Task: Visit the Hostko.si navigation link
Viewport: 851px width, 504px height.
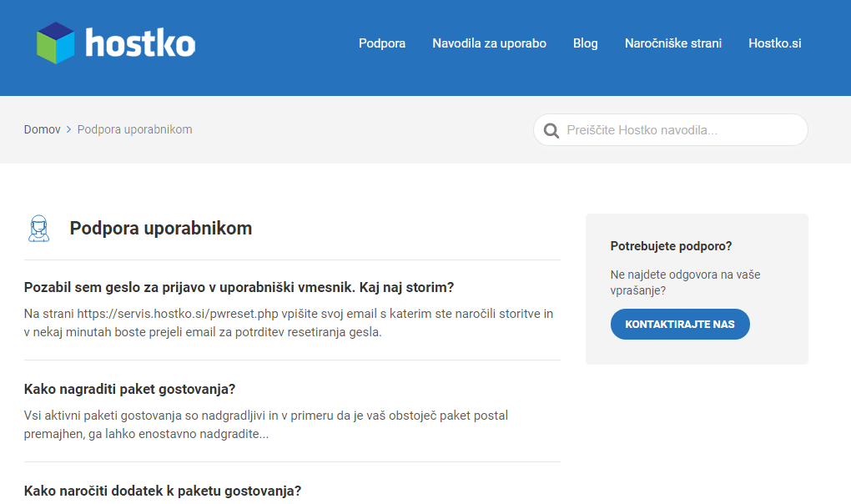Action: coord(774,43)
